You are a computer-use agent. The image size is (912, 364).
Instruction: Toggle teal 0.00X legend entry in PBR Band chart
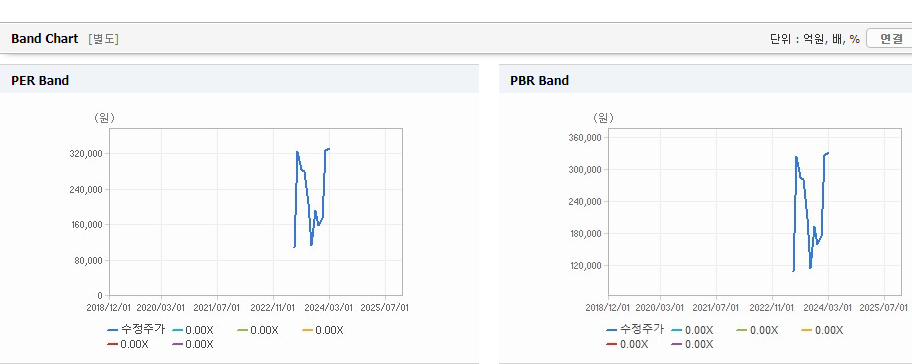(x=692, y=330)
